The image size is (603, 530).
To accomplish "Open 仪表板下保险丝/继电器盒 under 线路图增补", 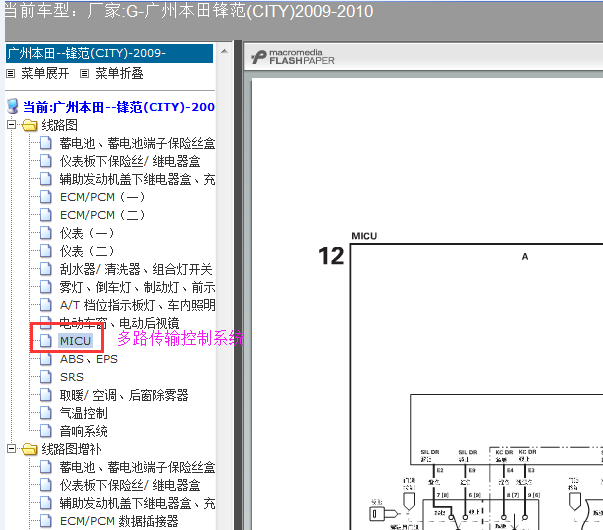I will [130, 485].
